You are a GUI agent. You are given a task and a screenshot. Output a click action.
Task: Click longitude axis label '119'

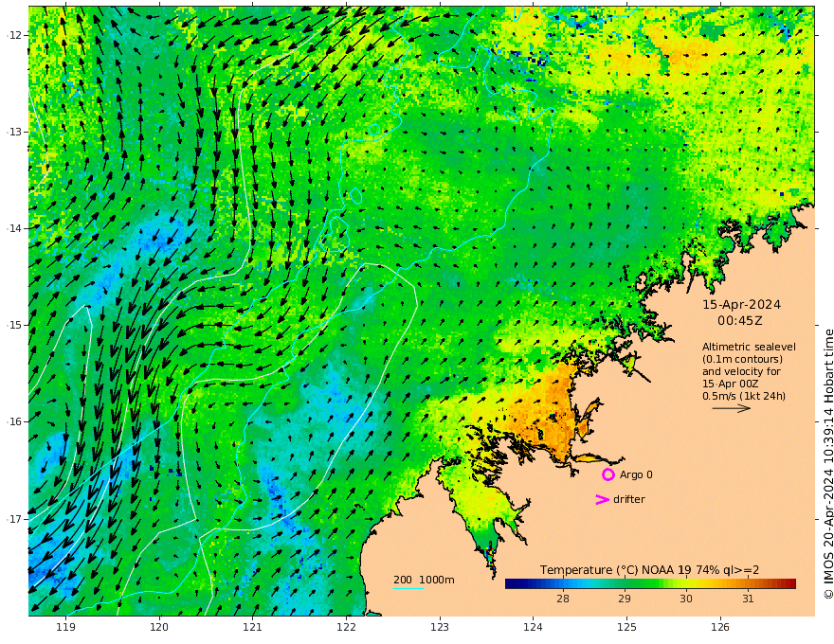65,628
